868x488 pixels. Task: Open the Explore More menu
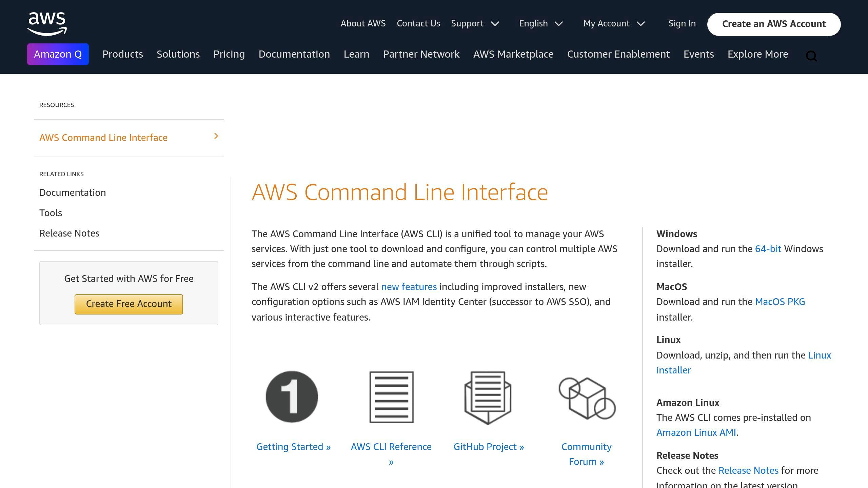(758, 54)
